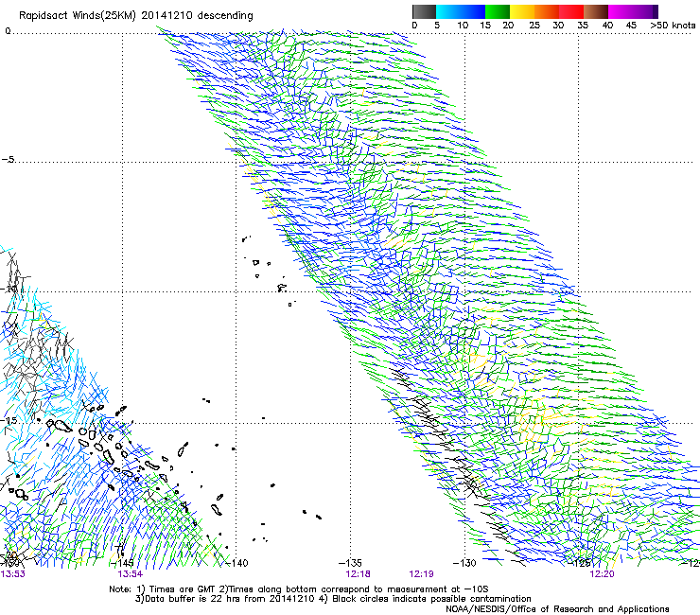Select the gray 0-5 knots legend swatch

tap(424, 11)
